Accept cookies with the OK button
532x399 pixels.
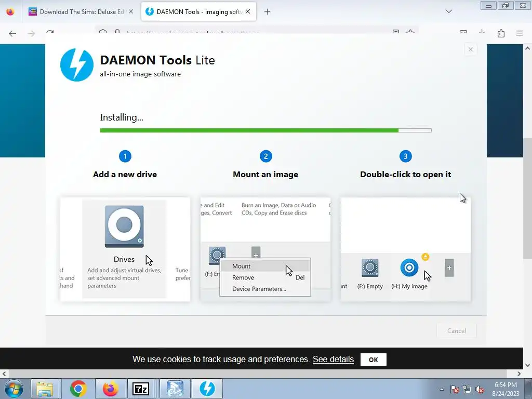(373, 360)
